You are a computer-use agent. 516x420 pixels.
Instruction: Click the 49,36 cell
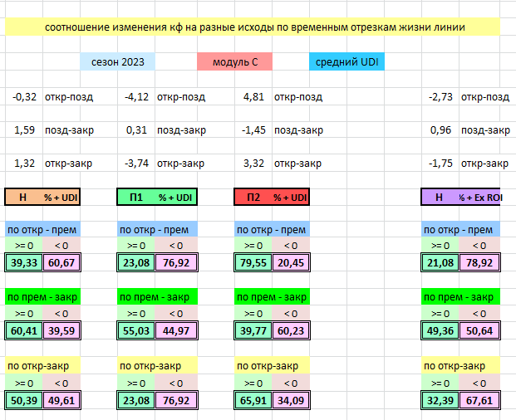click(440, 330)
